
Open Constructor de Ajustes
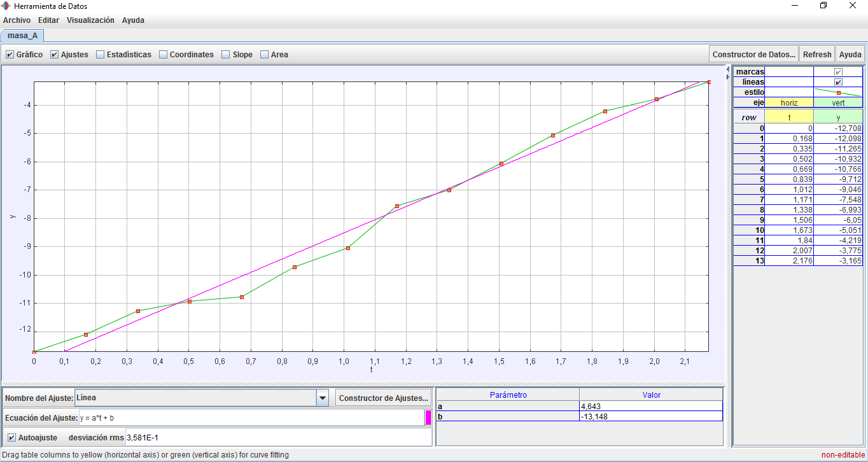[x=384, y=398]
